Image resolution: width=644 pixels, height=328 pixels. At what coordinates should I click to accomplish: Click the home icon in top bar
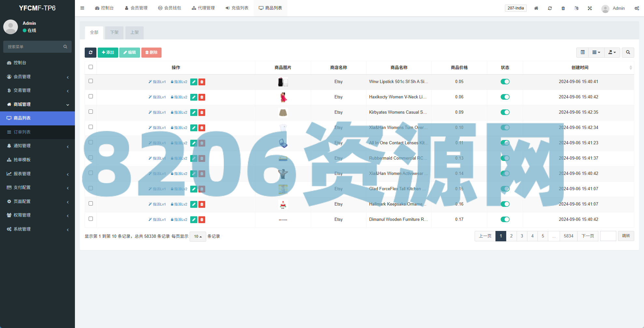point(536,8)
